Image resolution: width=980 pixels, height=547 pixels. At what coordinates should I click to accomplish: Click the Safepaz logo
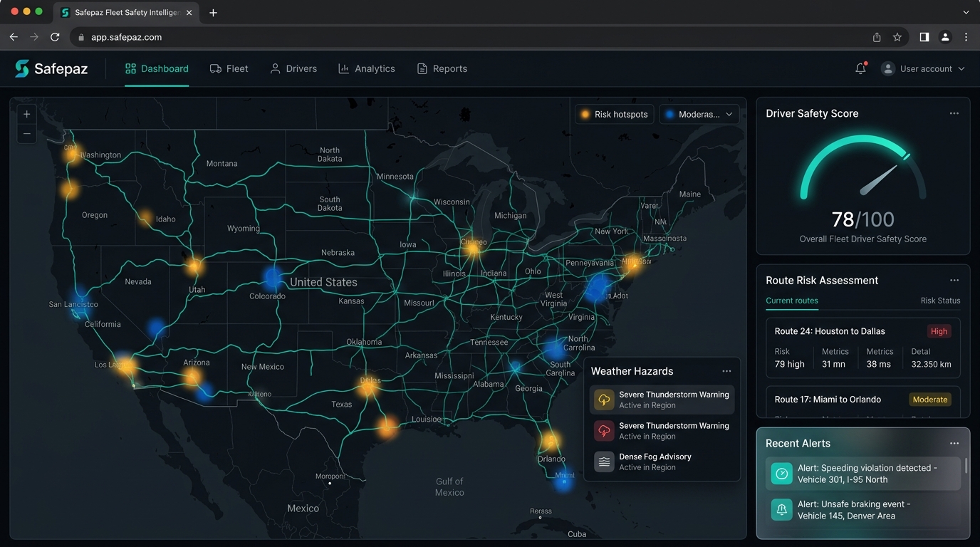pos(51,68)
